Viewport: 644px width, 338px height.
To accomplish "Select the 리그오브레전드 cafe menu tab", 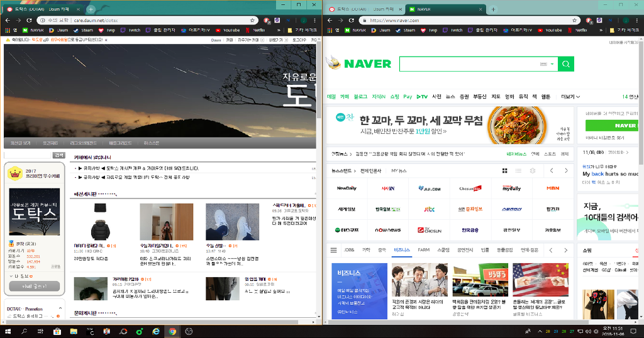I will (84, 143).
